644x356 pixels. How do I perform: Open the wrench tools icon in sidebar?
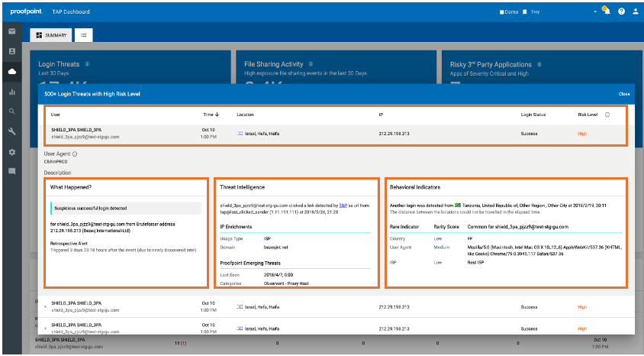(x=12, y=131)
